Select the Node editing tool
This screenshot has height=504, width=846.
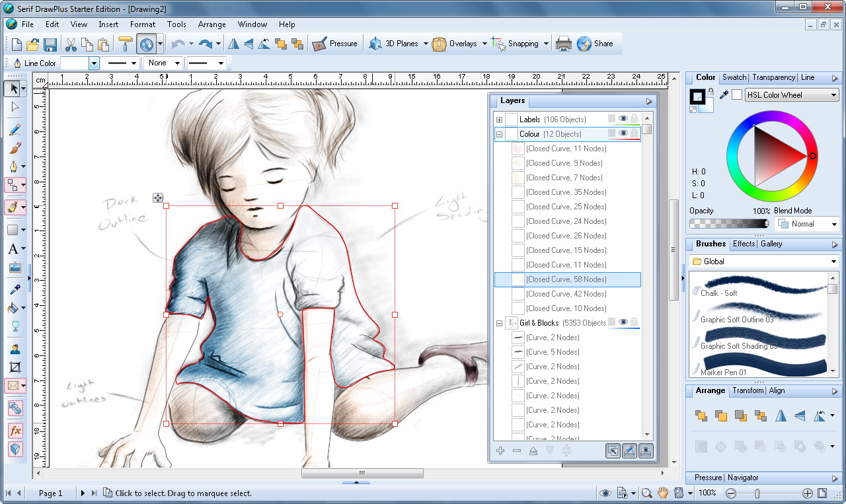click(15, 106)
